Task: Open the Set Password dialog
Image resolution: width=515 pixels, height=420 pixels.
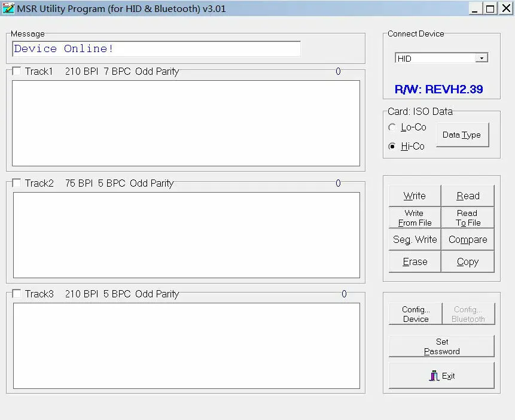Action: coord(441,346)
